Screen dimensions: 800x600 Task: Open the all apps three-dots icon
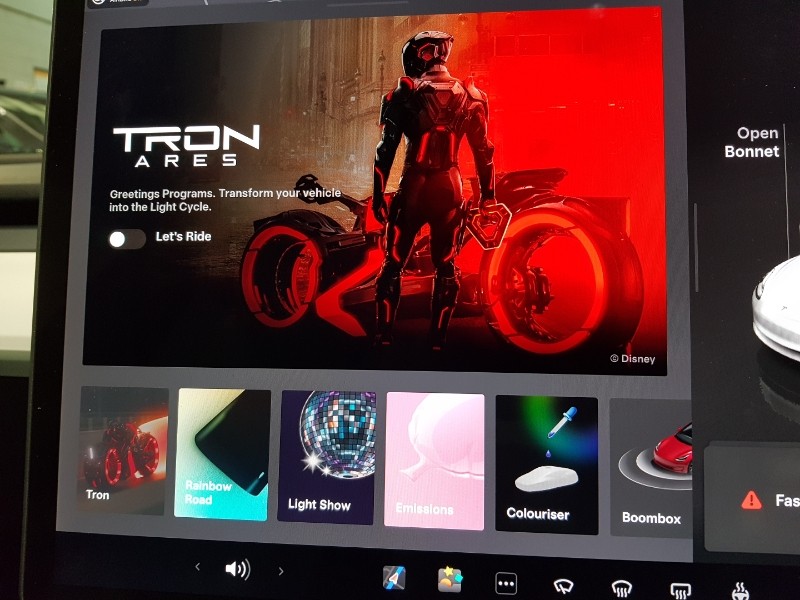tap(506, 582)
